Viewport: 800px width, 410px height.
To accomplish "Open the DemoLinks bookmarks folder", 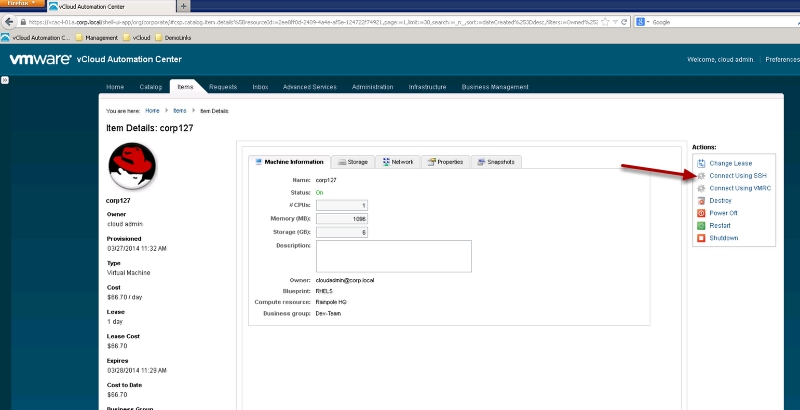I will tap(173, 38).
